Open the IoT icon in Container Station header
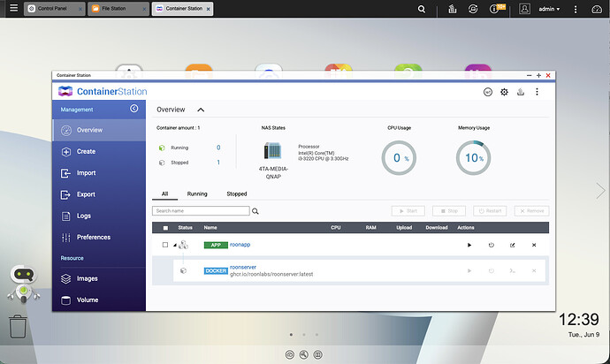610x364 pixels. tap(487, 92)
